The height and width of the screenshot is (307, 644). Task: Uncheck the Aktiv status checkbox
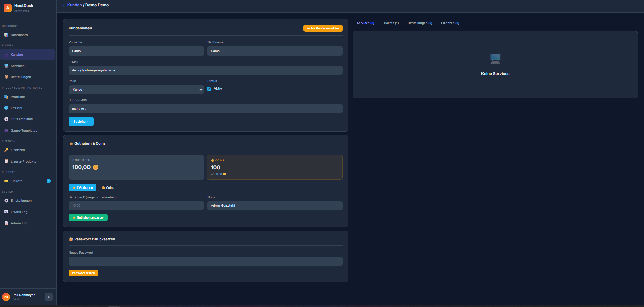pyautogui.click(x=209, y=89)
